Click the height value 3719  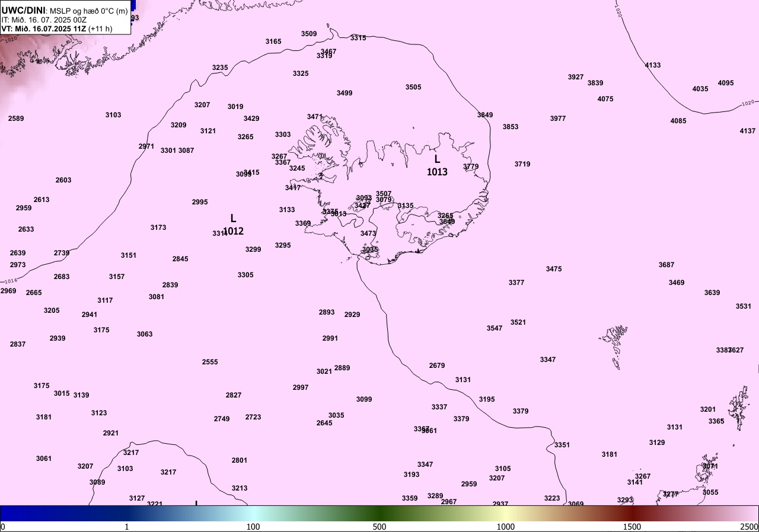[522, 164]
